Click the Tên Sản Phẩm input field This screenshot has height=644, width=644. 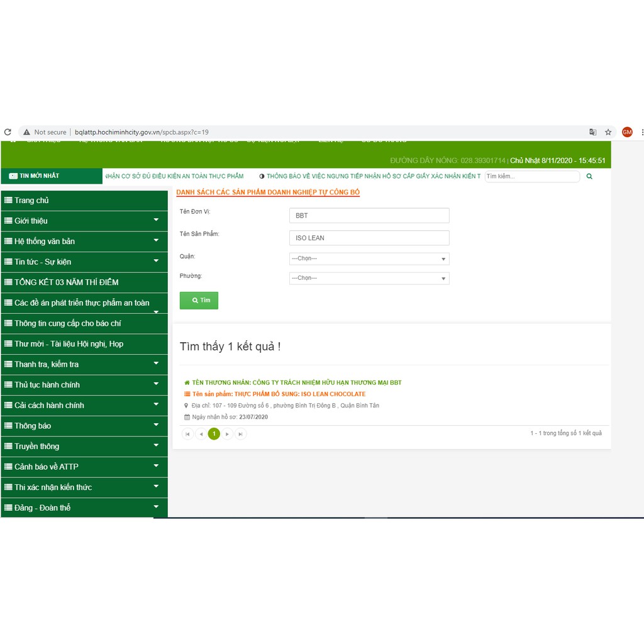coord(369,238)
